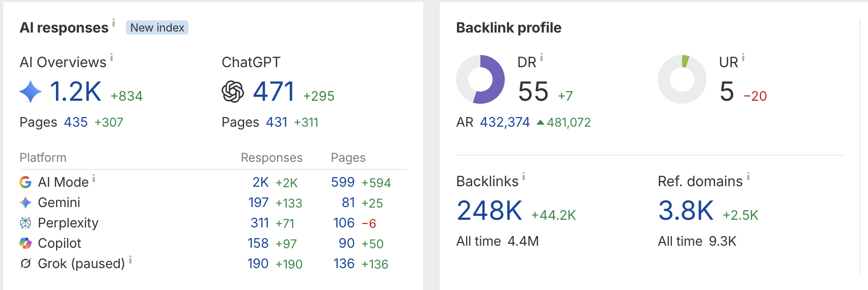868x290 pixels.
Task: Click the Copilot platform name
Action: [60, 243]
